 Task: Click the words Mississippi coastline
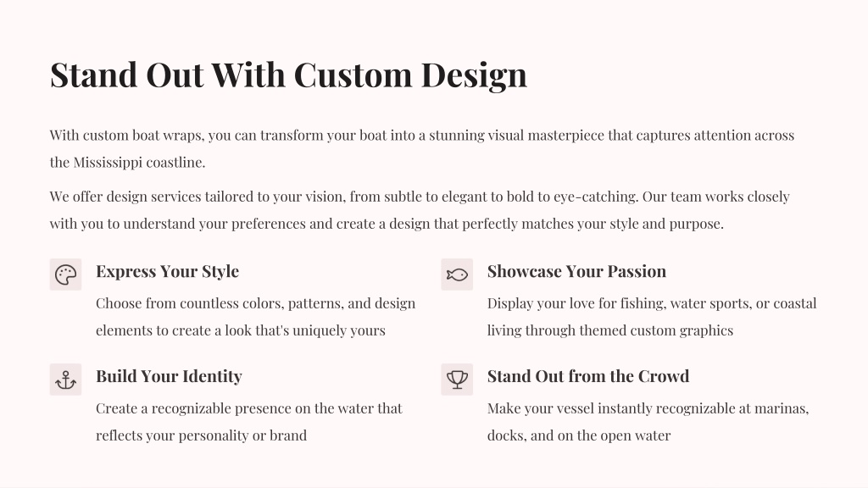pos(139,162)
